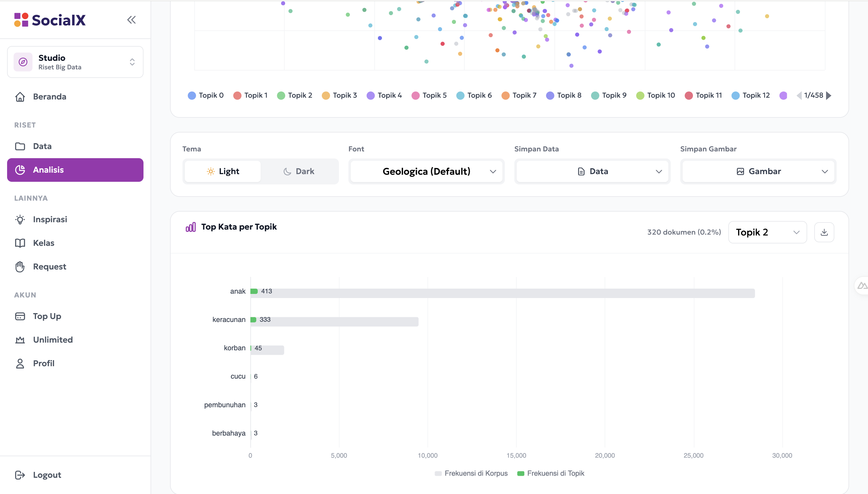Image resolution: width=868 pixels, height=494 pixels.
Task: Click the Topik 10 legend entry
Action: pos(656,95)
